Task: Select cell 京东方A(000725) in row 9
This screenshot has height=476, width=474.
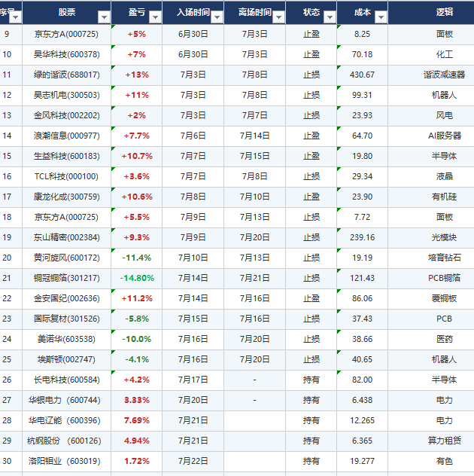Action: 66,34
